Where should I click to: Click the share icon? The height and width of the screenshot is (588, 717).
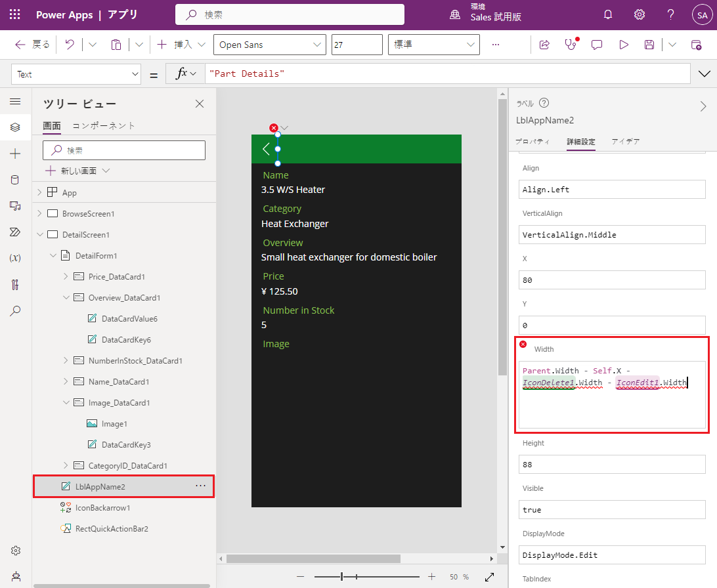click(544, 45)
